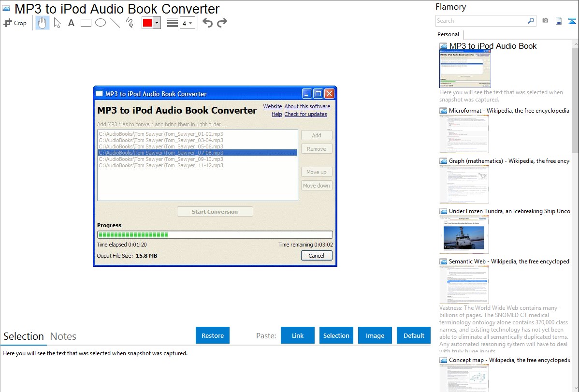Pick the ellipse shape tool
This screenshot has width=579, height=392.
click(101, 23)
